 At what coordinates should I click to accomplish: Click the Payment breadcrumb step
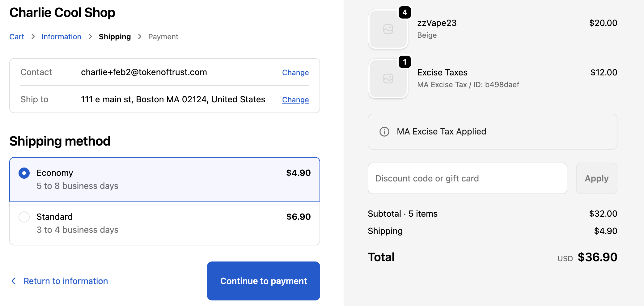163,37
